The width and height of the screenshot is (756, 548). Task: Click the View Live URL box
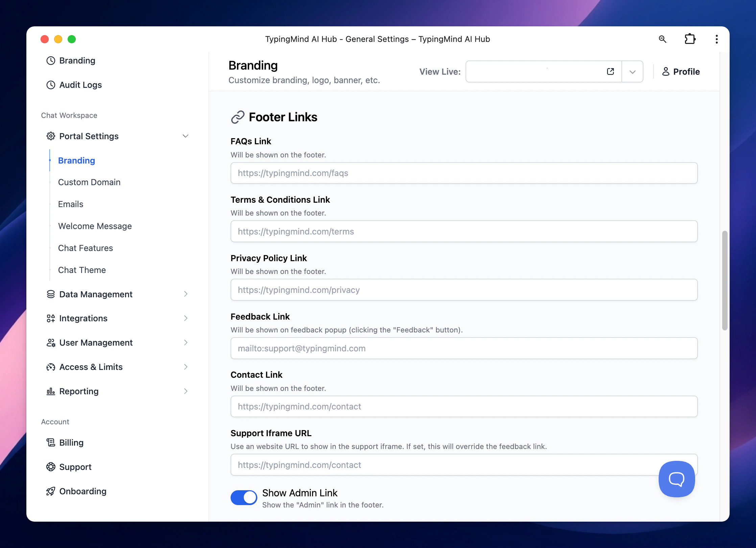pyautogui.click(x=543, y=72)
